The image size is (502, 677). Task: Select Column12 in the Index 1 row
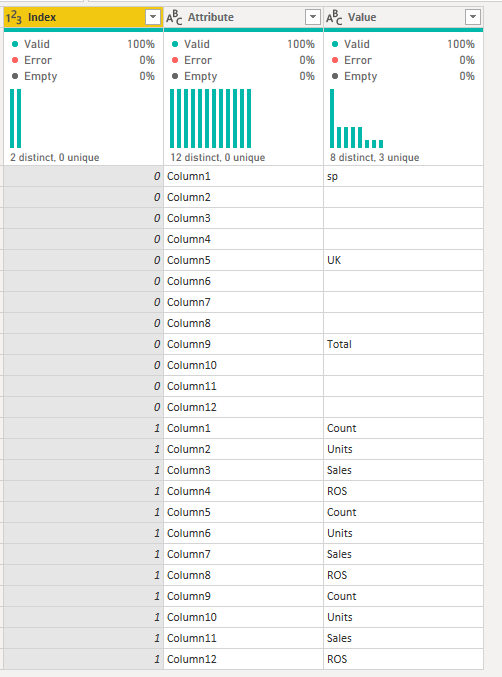pos(243,659)
